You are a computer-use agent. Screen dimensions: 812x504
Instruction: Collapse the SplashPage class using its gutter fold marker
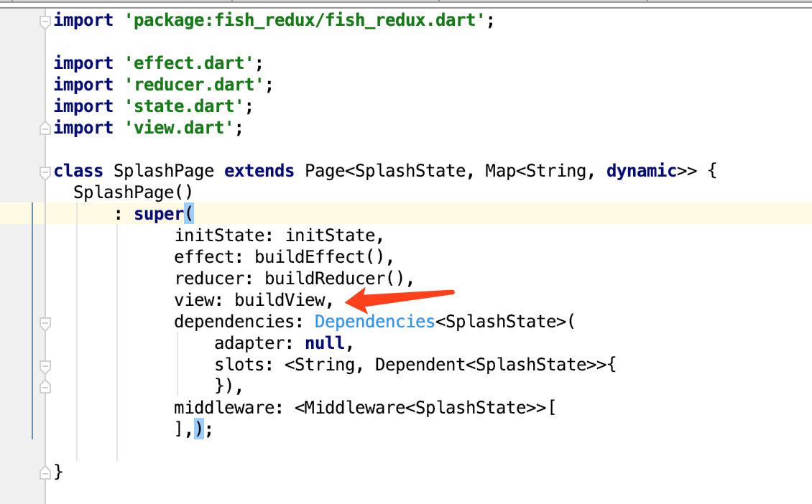(x=45, y=172)
